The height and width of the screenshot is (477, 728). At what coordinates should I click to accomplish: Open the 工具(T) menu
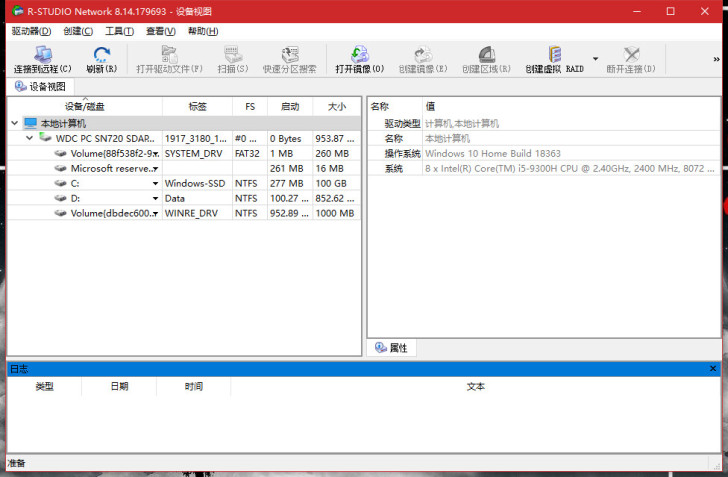119,31
